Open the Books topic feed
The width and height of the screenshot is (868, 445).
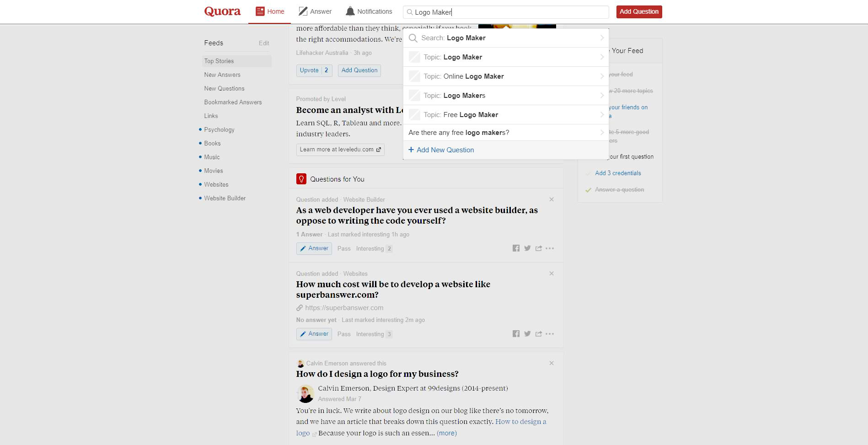pyautogui.click(x=212, y=144)
